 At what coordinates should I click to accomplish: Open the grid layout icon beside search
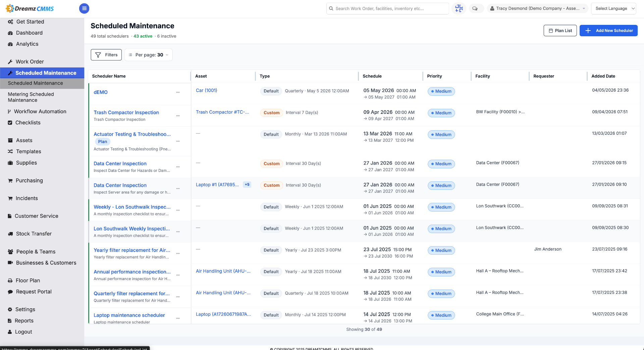pyautogui.click(x=459, y=8)
